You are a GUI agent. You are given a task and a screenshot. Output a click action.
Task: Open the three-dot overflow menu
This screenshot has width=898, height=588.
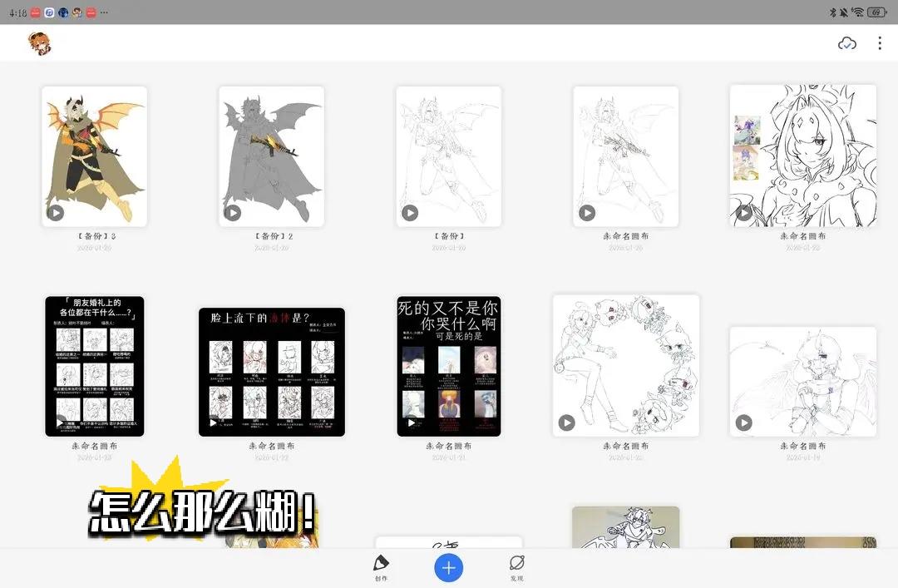[880, 43]
